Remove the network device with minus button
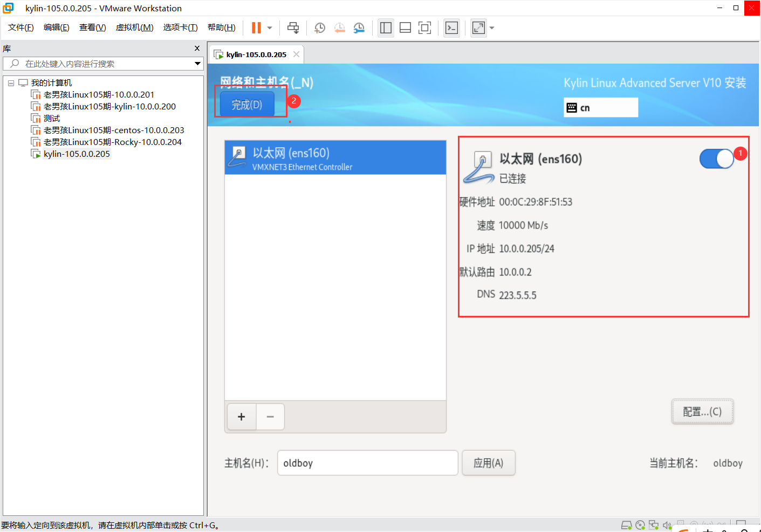 (270, 417)
